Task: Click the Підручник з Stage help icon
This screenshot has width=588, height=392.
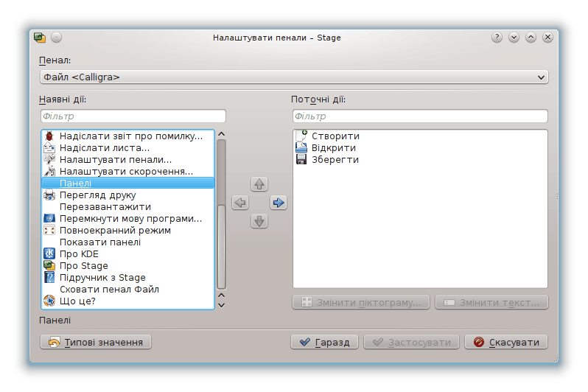Action: point(49,278)
